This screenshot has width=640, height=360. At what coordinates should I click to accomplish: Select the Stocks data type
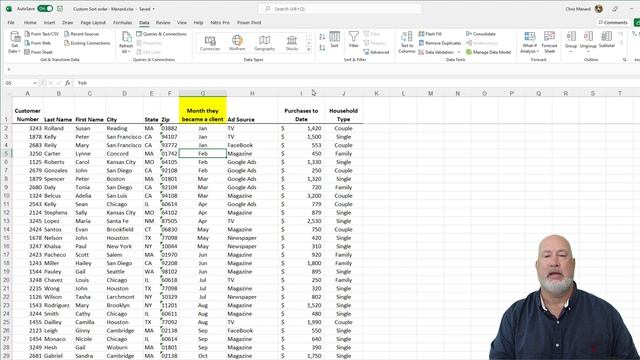click(292, 43)
